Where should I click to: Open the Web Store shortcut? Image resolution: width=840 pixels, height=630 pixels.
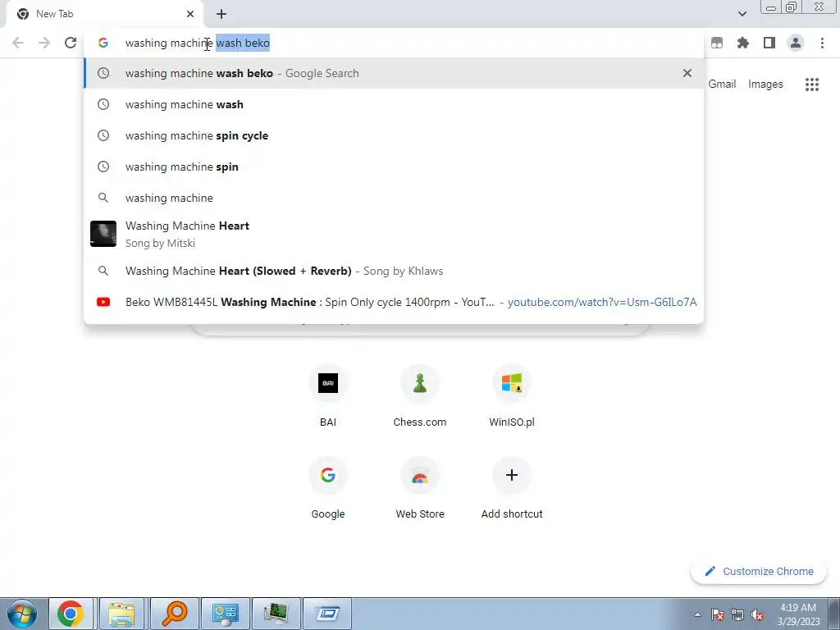click(x=420, y=488)
